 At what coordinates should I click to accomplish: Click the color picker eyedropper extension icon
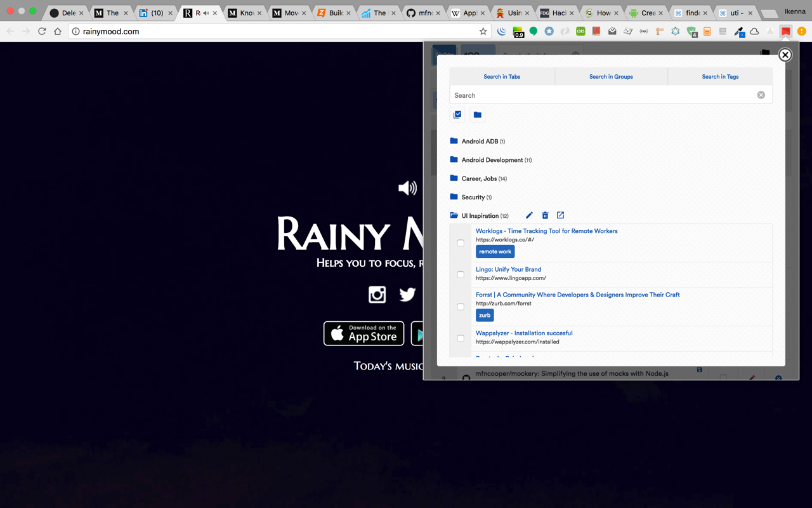[x=738, y=31]
